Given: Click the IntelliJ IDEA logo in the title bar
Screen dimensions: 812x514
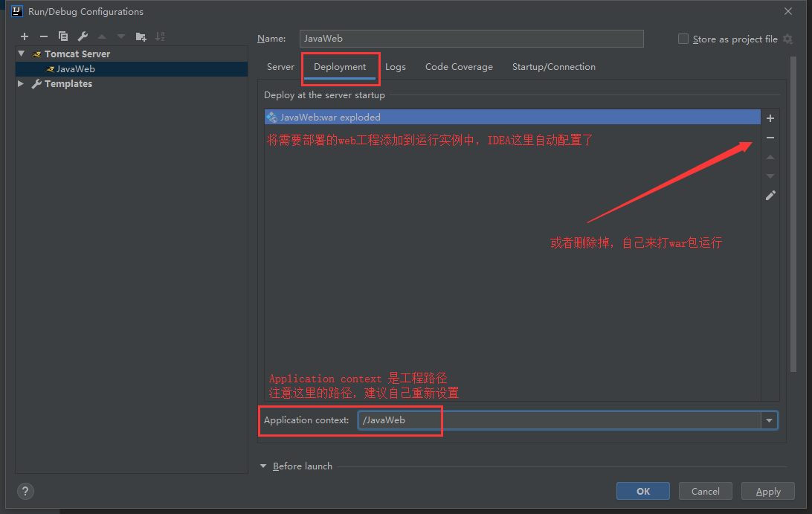Looking at the screenshot, I should [16, 11].
